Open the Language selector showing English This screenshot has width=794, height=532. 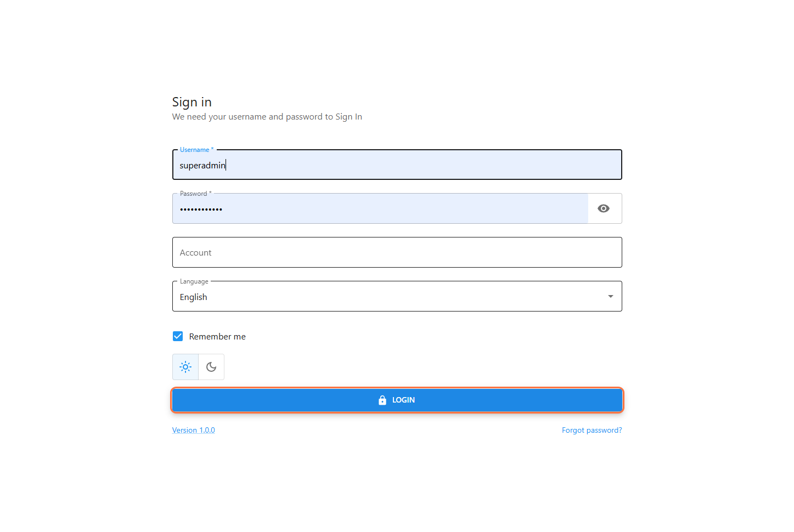point(384,297)
